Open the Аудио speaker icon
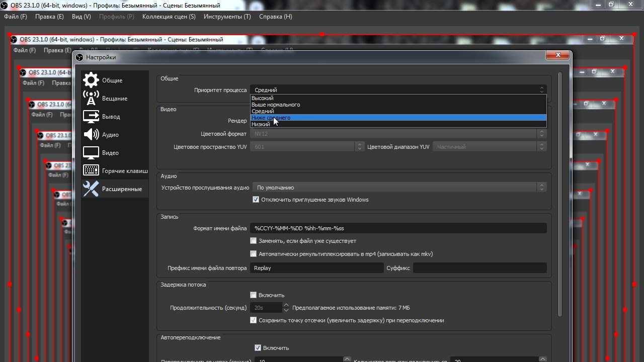 point(91,134)
